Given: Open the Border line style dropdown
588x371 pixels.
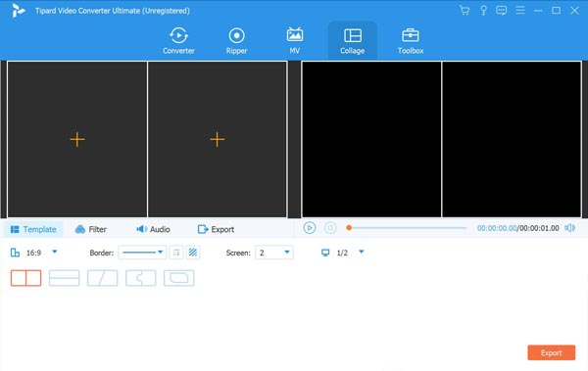Looking at the screenshot, I should pyautogui.click(x=142, y=253).
